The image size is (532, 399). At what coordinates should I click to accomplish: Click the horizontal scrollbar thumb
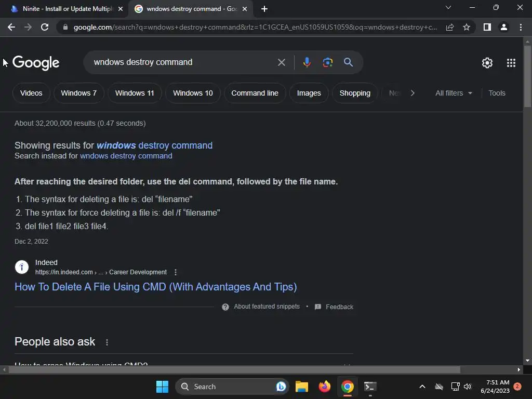point(234,370)
